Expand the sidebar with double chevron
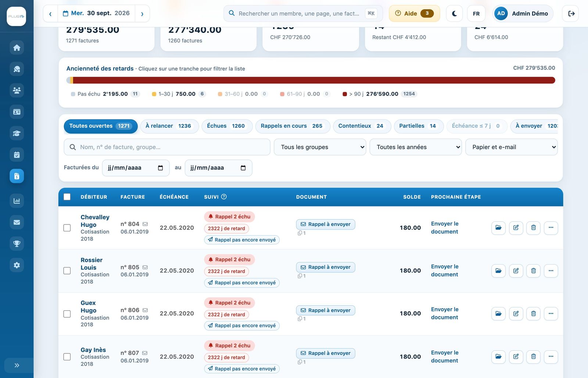 coord(17,365)
